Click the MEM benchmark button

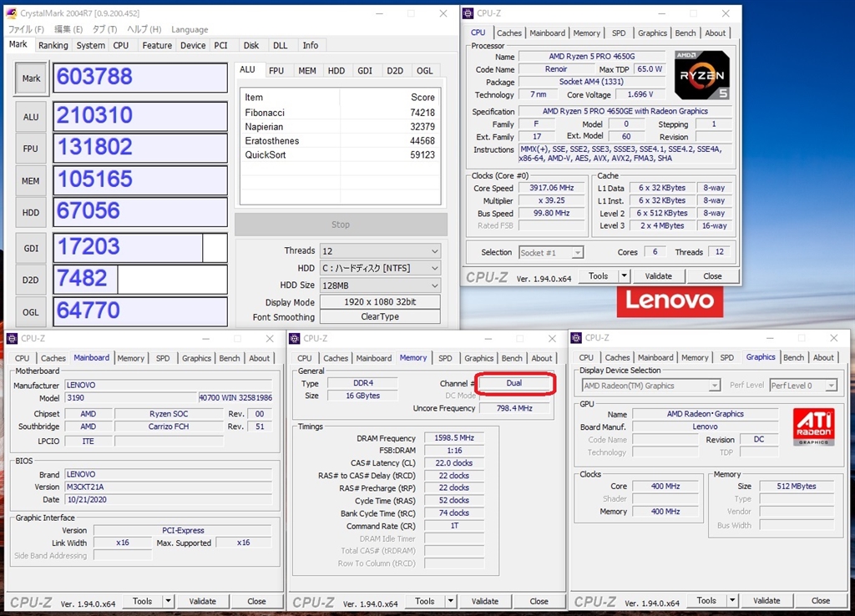(31, 181)
